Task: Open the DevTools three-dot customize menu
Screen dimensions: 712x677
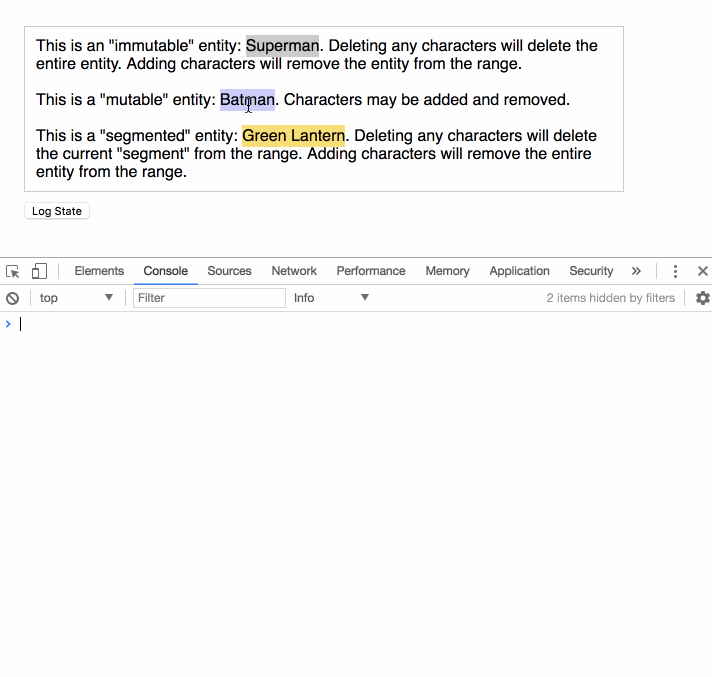Action: [x=675, y=271]
